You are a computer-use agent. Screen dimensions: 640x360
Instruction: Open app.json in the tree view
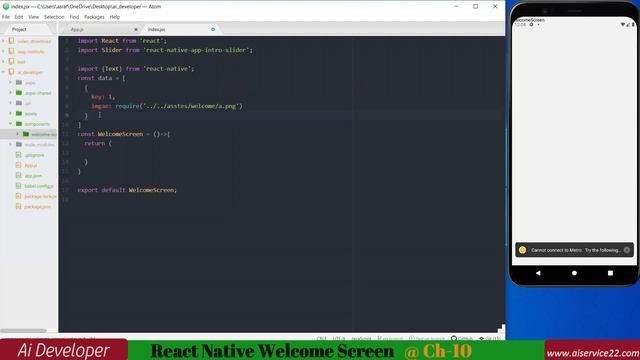click(33, 176)
